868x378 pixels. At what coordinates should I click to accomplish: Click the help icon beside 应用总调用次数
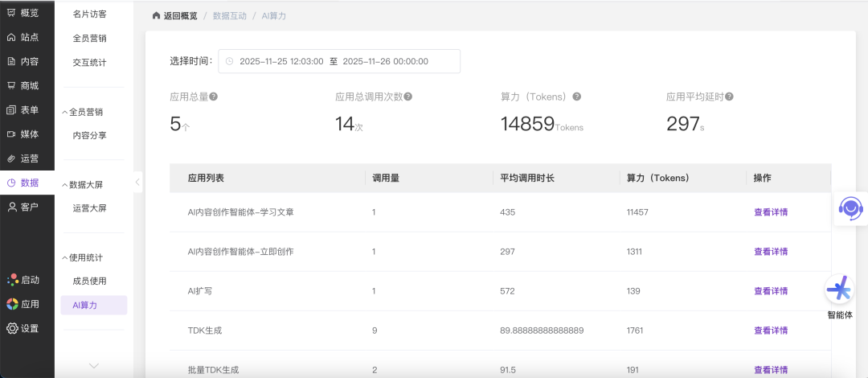[408, 97]
